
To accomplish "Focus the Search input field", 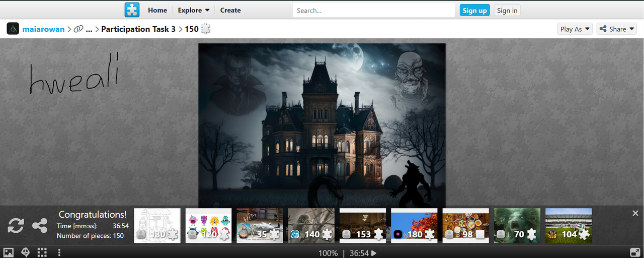I will [x=374, y=10].
